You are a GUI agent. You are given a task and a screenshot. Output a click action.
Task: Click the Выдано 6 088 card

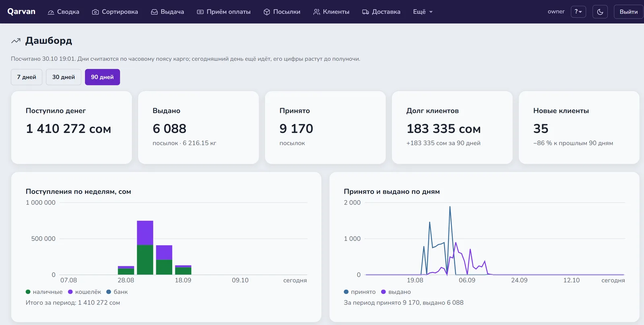click(x=198, y=128)
